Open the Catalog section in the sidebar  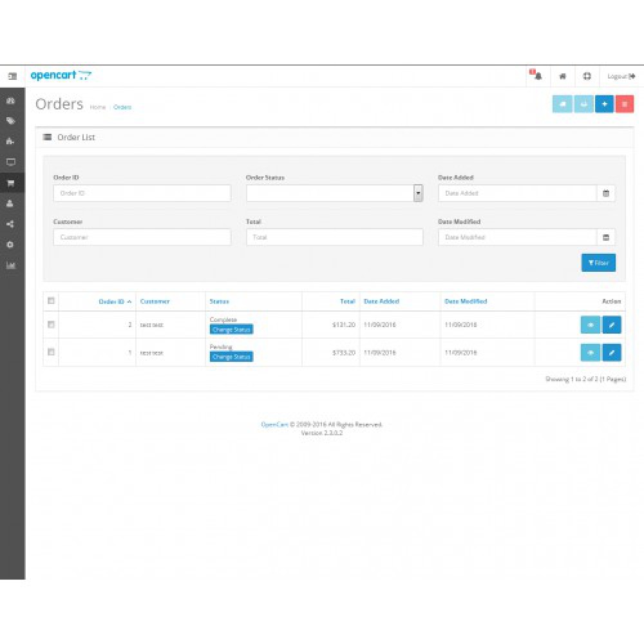[11, 121]
